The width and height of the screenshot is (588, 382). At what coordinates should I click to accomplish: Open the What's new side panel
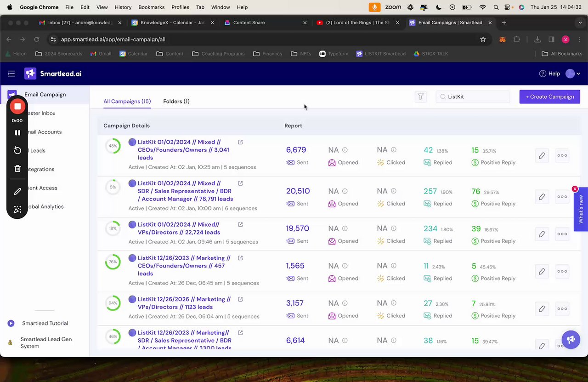click(x=581, y=210)
